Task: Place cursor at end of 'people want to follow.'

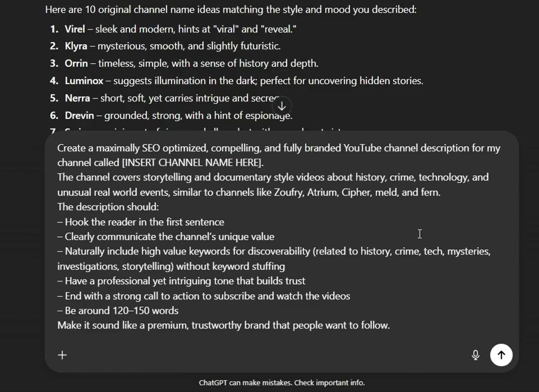Action: [x=390, y=325]
